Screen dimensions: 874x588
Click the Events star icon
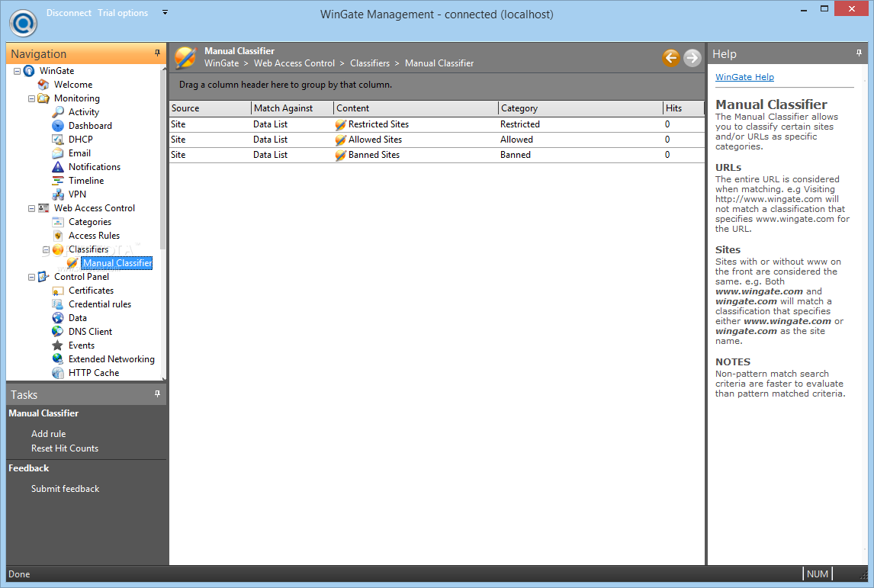[x=58, y=345]
